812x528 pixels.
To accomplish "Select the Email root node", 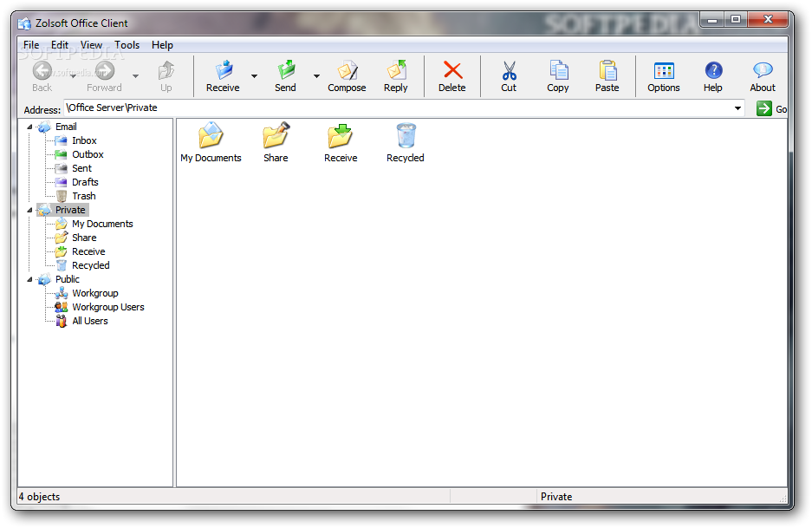I will coord(66,127).
